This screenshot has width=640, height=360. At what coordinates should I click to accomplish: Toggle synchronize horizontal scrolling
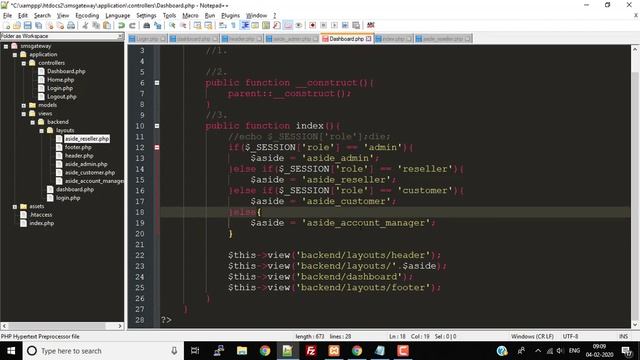coord(208,25)
